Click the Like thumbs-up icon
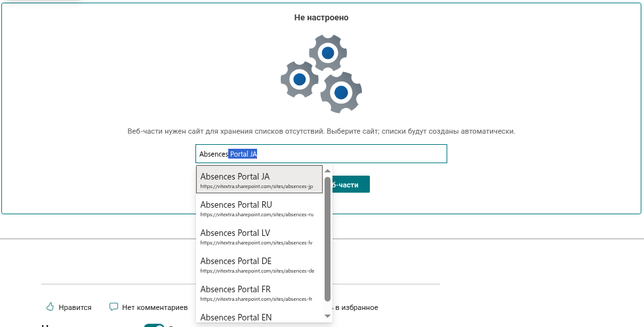Viewport: 644px width, 327px height. (x=50, y=307)
